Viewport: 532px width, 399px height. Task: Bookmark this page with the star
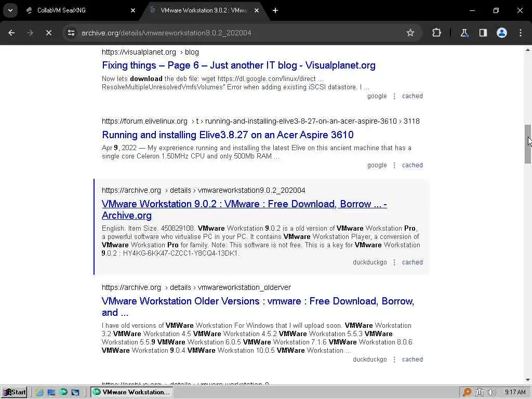(x=410, y=33)
